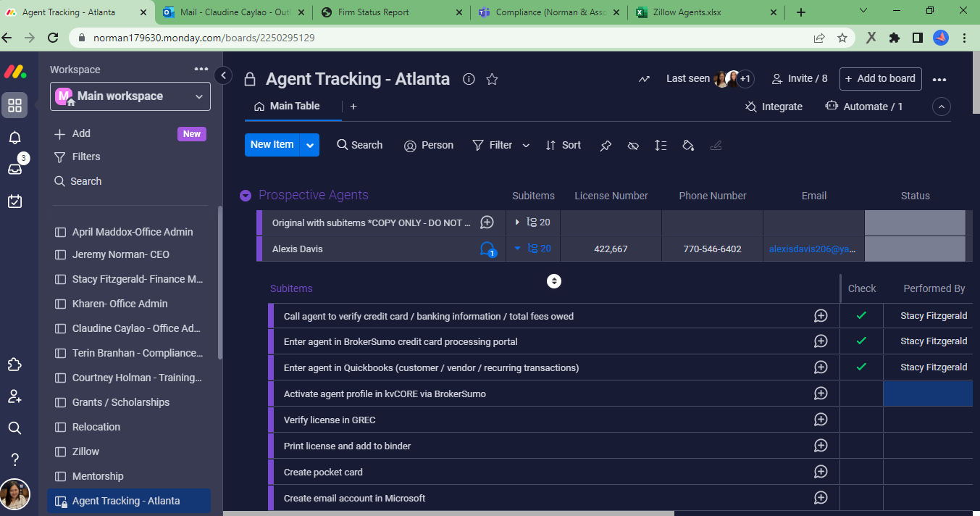This screenshot has height=516, width=980.
Task: Show board description info icon
Action: [469, 79]
